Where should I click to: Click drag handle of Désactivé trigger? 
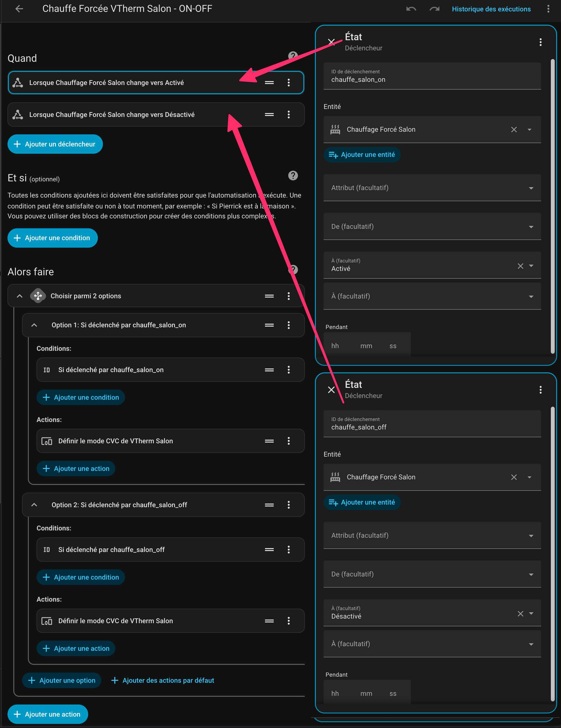[x=269, y=115]
